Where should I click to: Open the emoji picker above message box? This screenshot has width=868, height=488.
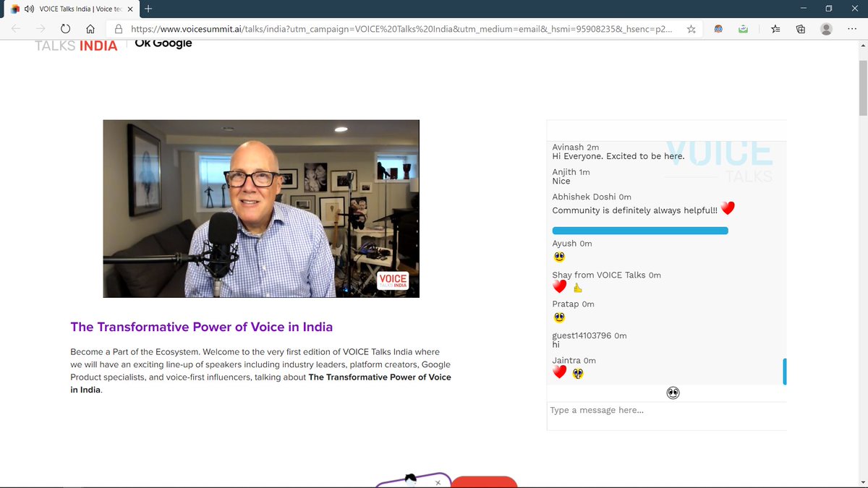(673, 393)
